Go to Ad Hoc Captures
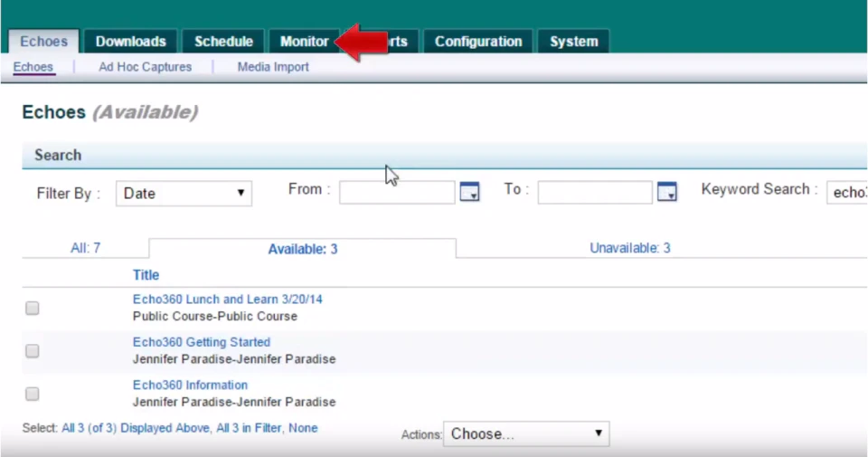868x457 pixels. (145, 67)
